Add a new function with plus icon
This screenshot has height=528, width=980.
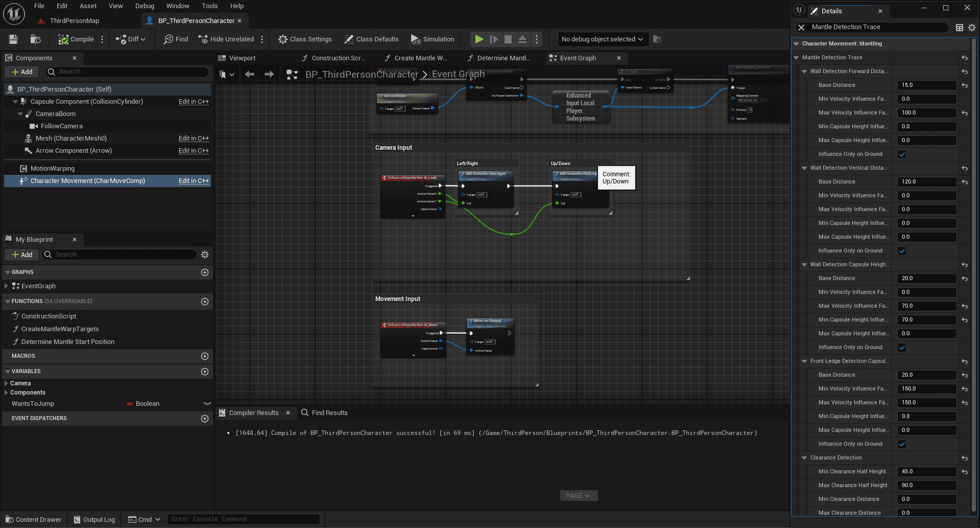point(205,302)
